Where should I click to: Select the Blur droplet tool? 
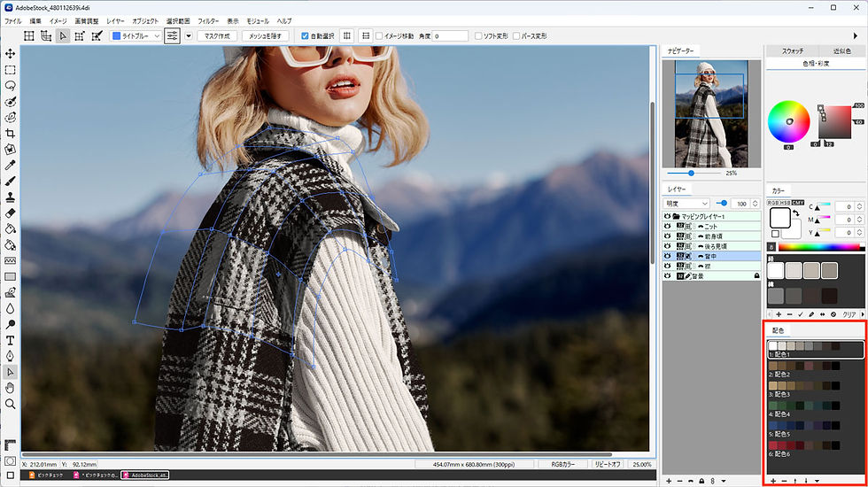(10, 308)
